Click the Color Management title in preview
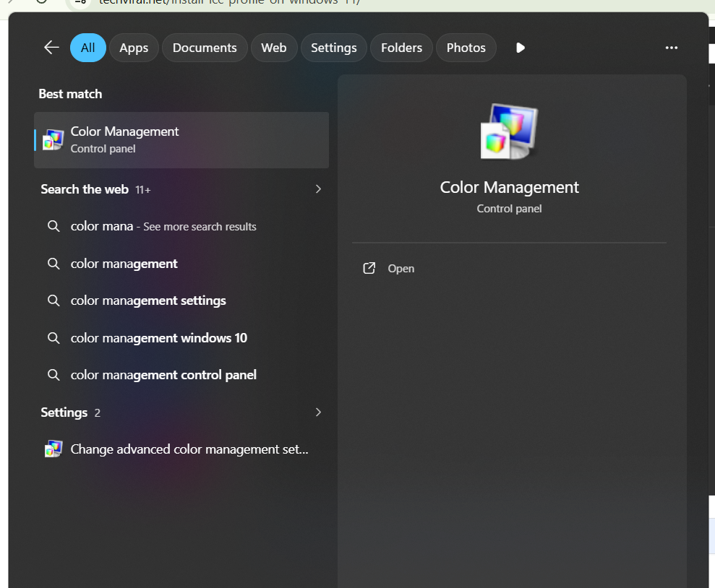Screen dimensions: 715x588 pyautogui.click(x=509, y=187)
